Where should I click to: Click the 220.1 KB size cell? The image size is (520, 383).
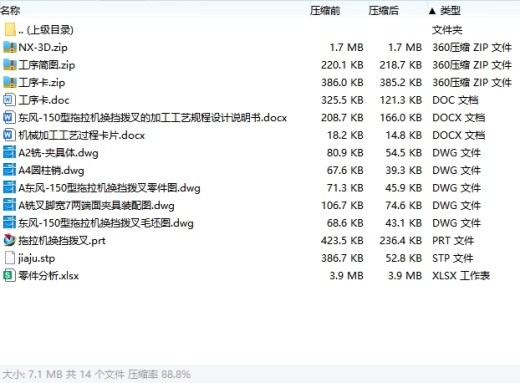pos(342,65)
